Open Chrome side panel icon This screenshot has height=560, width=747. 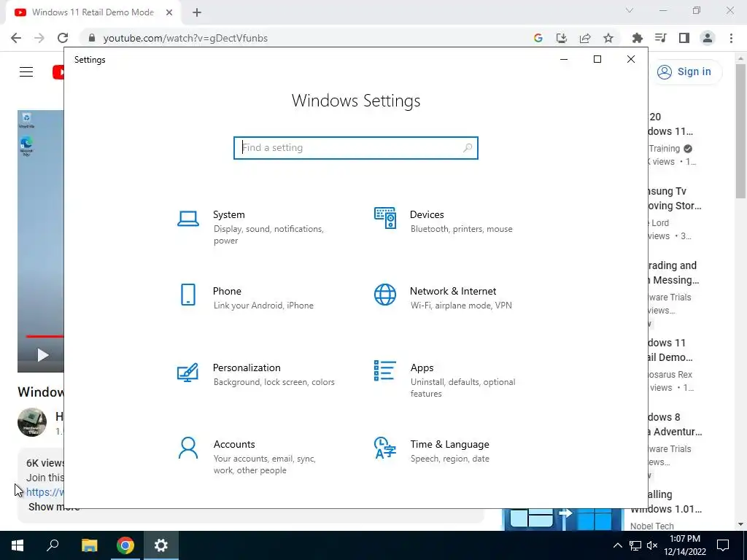click(684, 38)
